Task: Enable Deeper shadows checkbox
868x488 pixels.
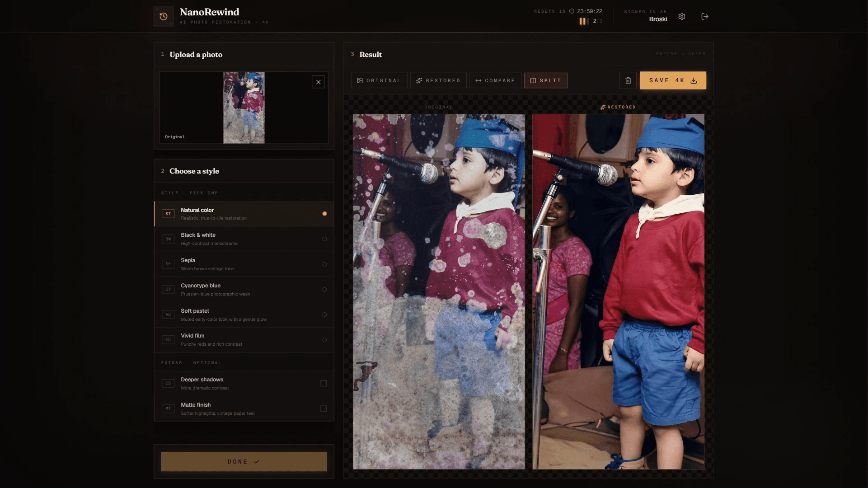Action: point(324,383)
